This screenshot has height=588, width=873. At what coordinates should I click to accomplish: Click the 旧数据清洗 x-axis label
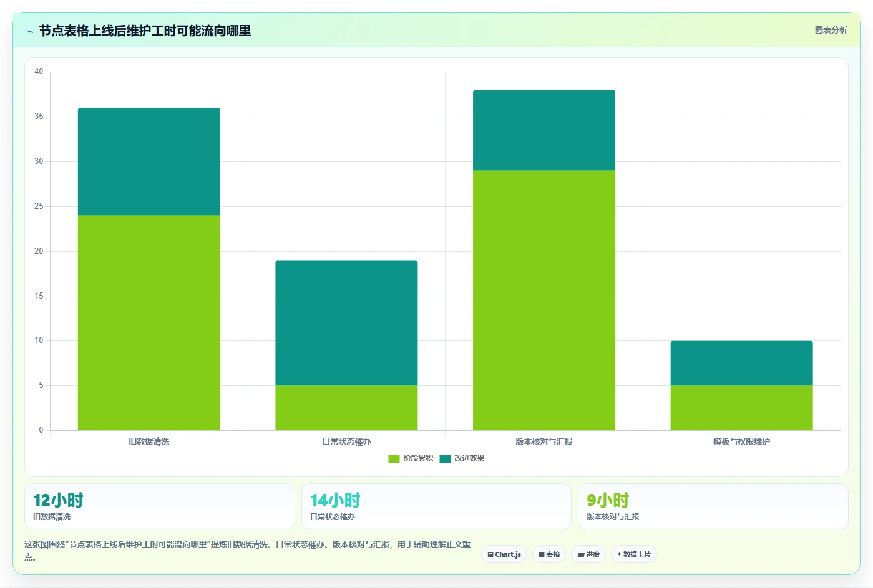click(149, 441)
